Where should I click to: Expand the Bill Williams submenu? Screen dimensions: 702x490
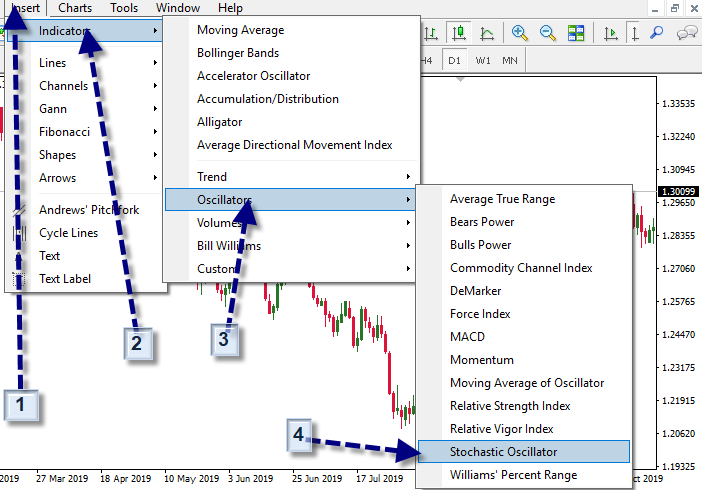[x=290, y=245]
